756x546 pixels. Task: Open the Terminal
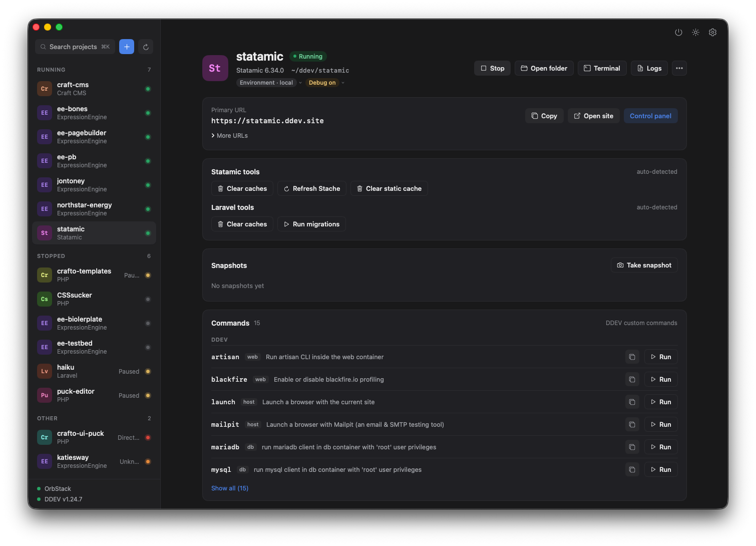point(602,68)
